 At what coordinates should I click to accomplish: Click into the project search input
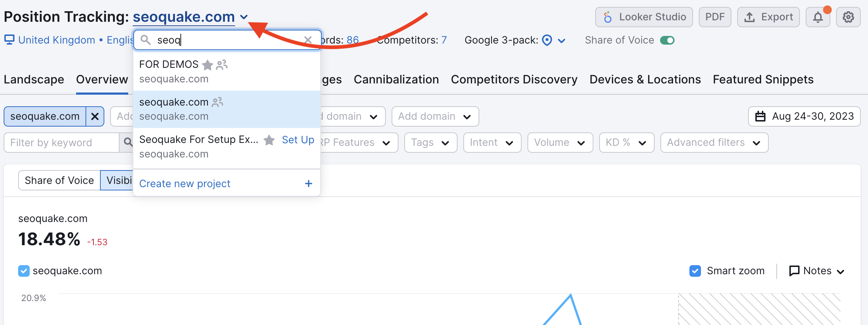pos(228,40)
